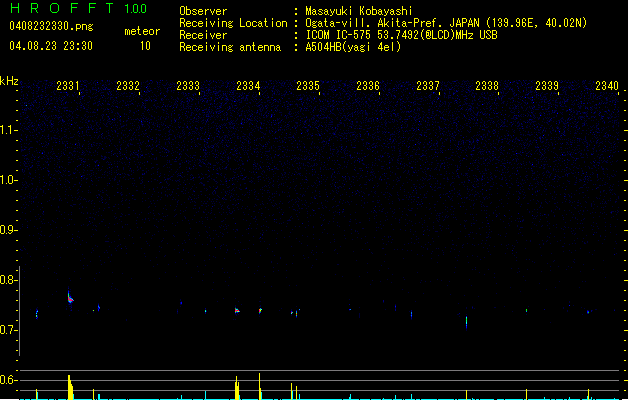Click the meteor count value 10
Image resolution: width=629 pixels, height=400 pixels.
(x=145, y=46)
